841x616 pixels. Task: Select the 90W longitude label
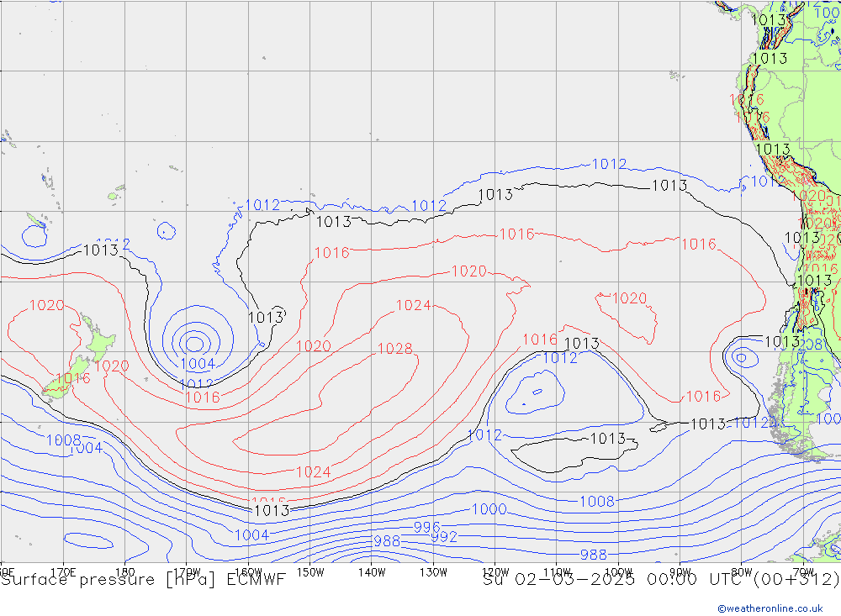(680, 571)
